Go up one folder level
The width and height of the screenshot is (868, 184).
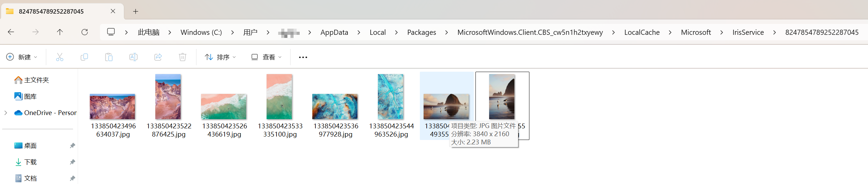(x=60, y=32)
